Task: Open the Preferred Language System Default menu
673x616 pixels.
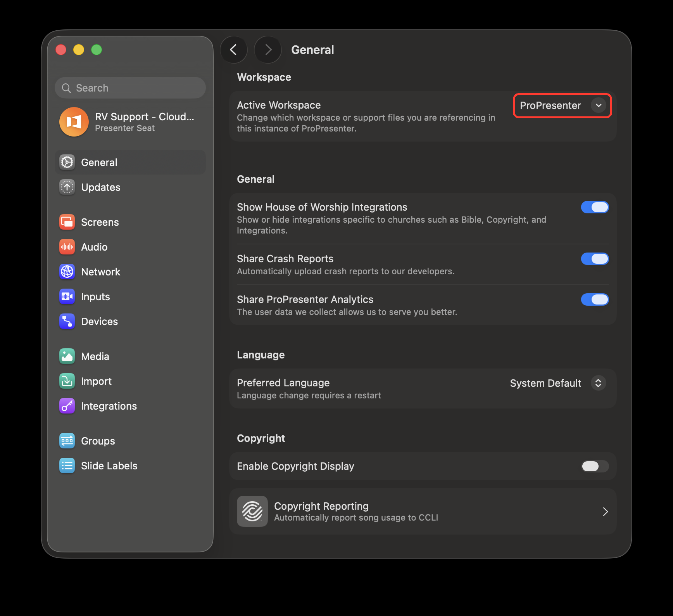Action: 558,383
